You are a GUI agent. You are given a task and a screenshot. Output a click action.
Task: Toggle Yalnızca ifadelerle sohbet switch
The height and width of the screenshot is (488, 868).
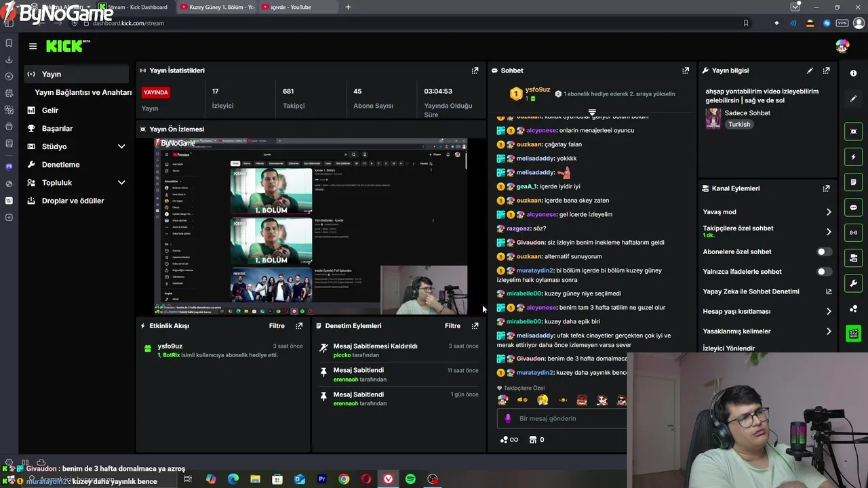tap(824, 271)
